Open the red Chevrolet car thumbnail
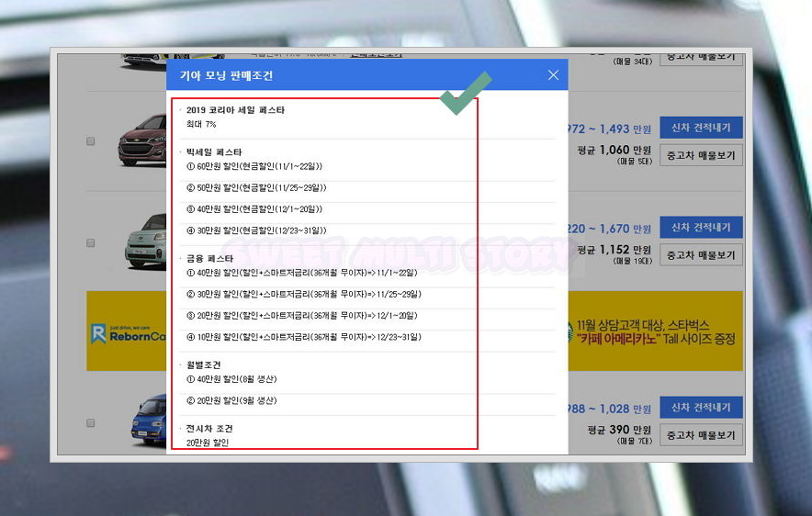Image resolution: width=812 pixels, height=516 pixels. (x=142, y=140)
